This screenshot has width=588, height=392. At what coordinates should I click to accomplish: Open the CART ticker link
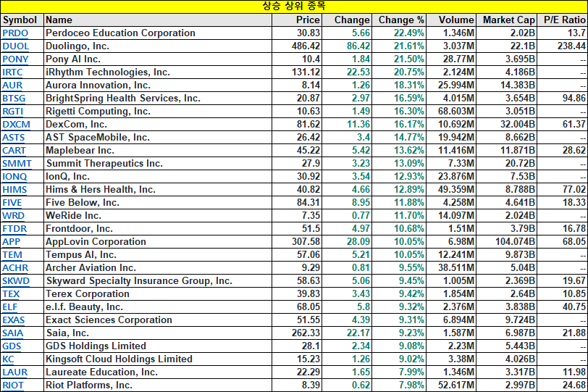(x=14, y=151)
